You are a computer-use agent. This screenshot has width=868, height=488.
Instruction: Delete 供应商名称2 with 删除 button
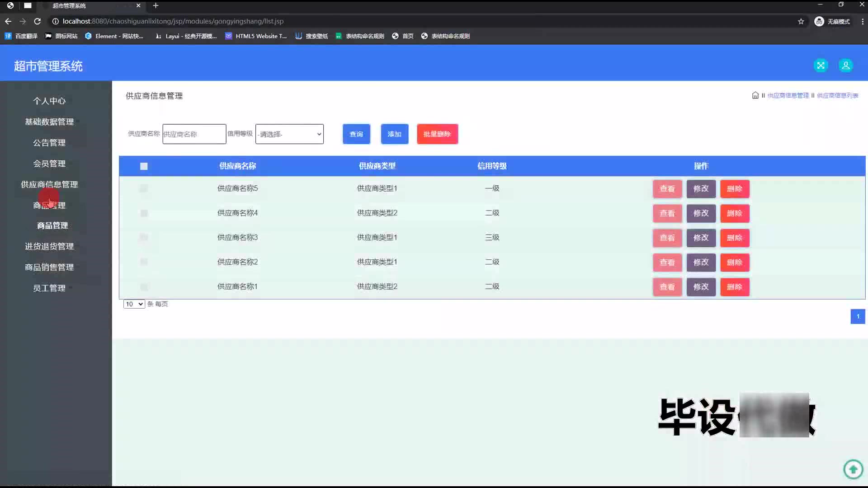735,262
